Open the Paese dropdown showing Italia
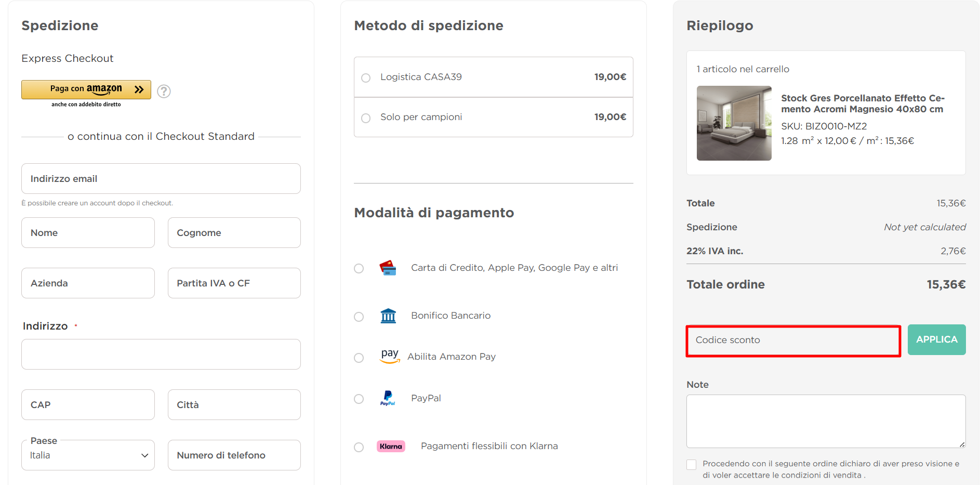Viewport: 980px width, 485px height. tap(88, 455)
